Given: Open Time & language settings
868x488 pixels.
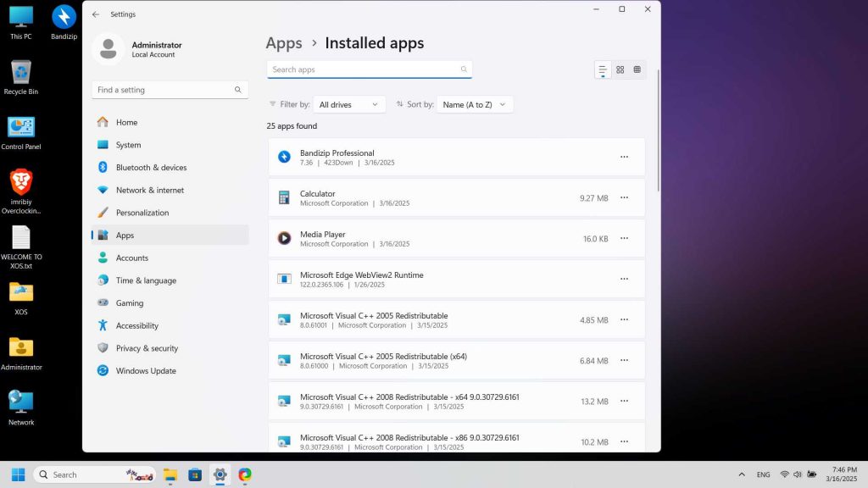Looking at the screenshot, I should click(170, 280).
